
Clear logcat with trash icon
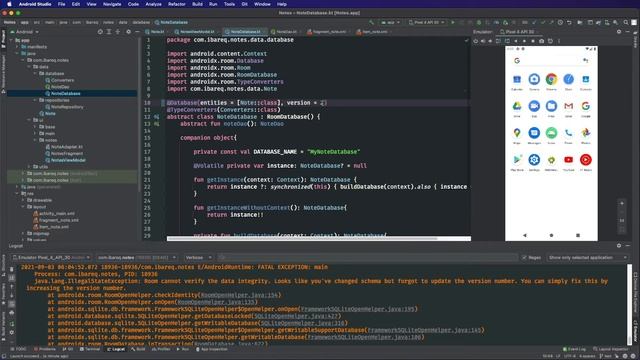11,269
